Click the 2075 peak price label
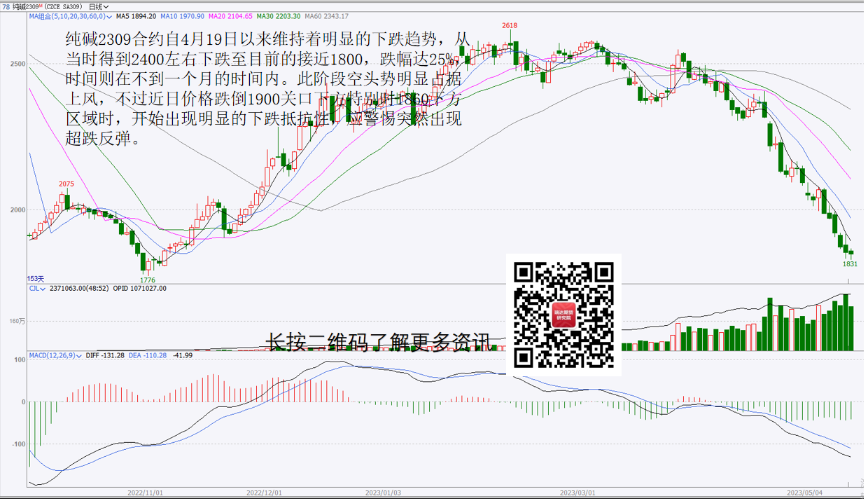The image size is (868, 501). click(66, 184)
